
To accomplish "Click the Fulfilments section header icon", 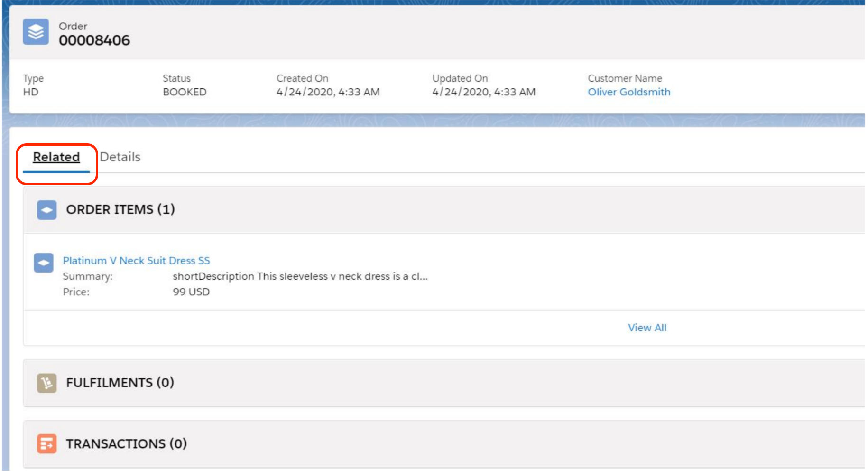I will point(46,383).
